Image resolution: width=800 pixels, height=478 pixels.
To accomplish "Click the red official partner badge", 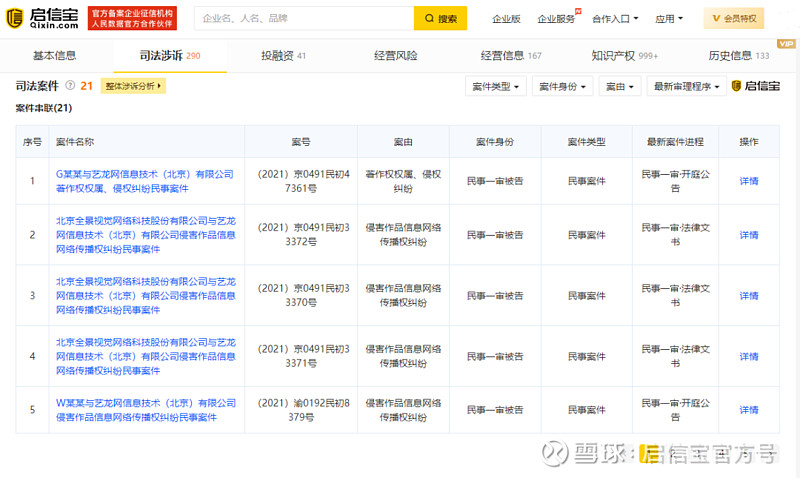I will pyautogui.click(x=132, y=18).
